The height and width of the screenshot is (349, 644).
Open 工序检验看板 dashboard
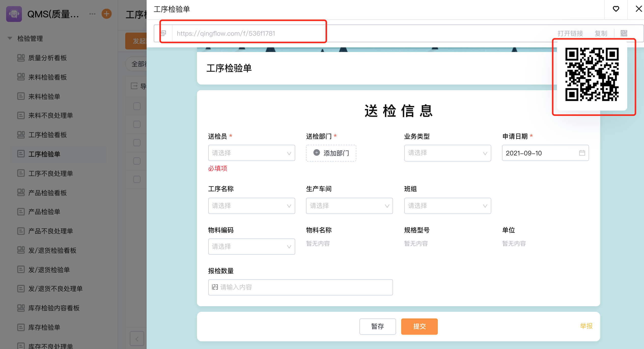tap(47, 135)
